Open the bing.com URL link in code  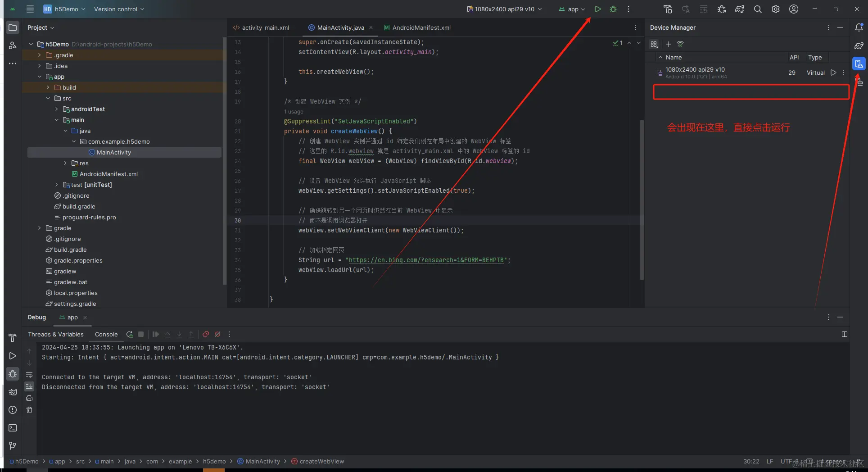click(x=426, y=260)
